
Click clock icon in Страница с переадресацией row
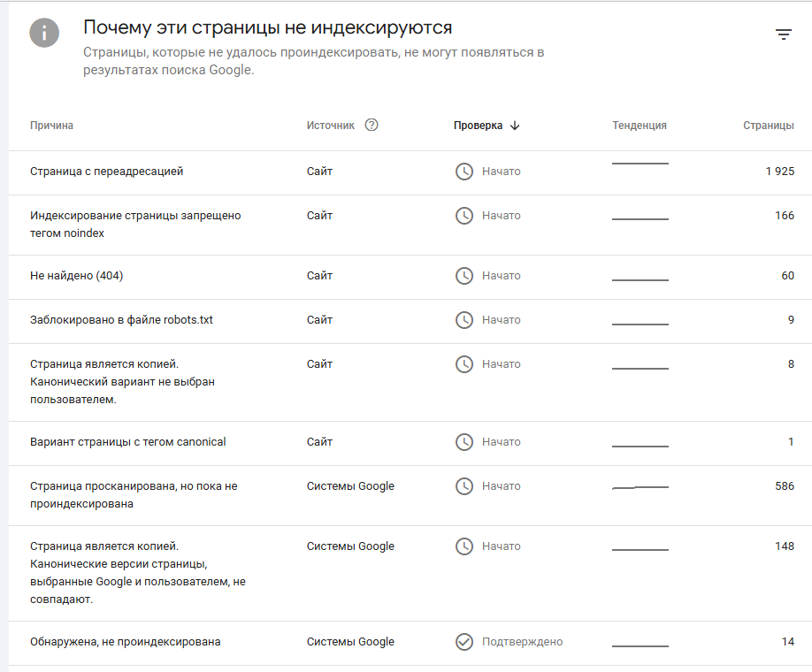pos(464,172)
